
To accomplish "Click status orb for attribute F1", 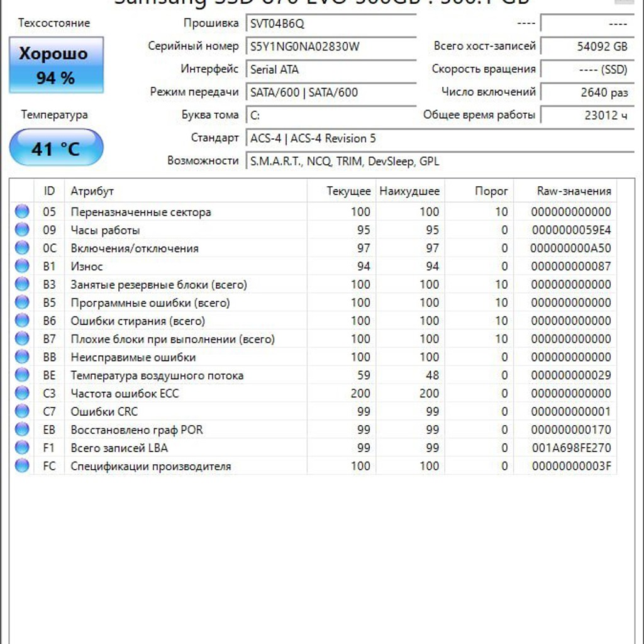I will pyautogui.click(x=22, y=447).
